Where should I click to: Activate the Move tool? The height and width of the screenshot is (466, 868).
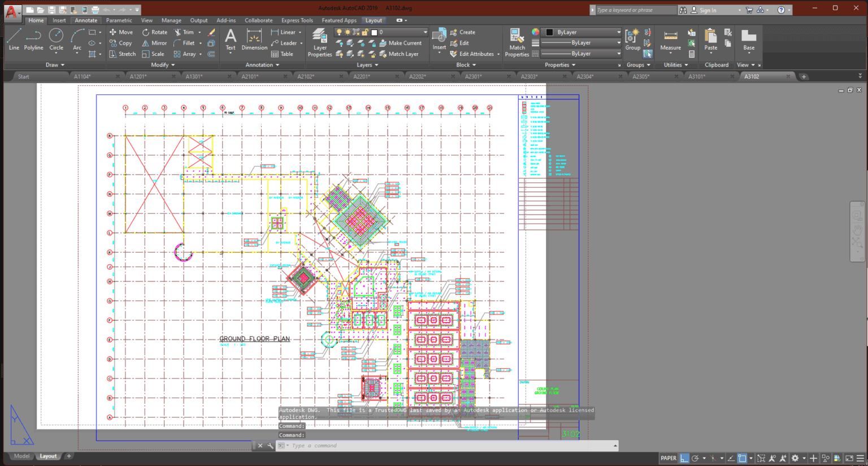(121, 32)
